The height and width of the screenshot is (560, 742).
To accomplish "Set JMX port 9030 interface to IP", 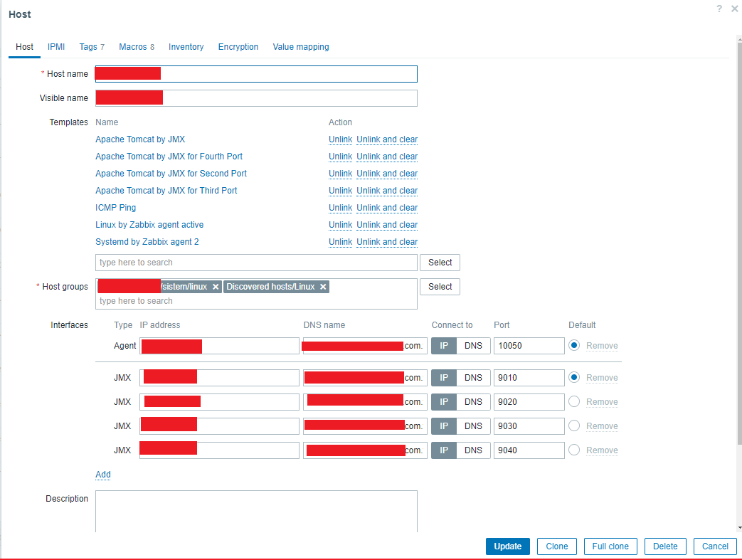I will click(x=444, y=426).
